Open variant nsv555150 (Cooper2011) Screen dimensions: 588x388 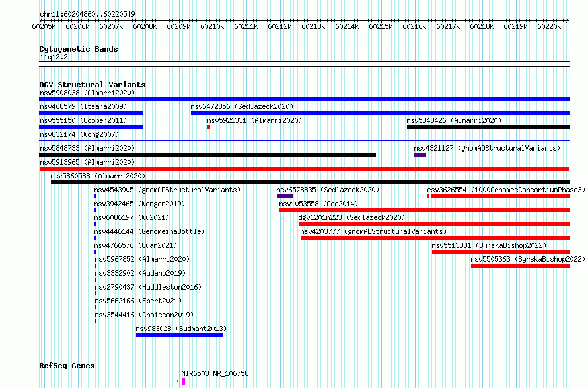[83, 120]
